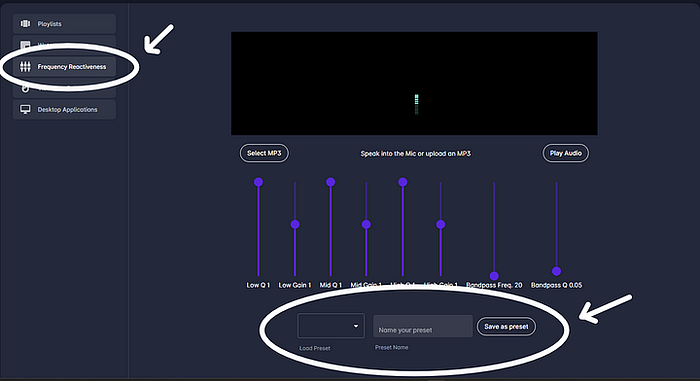Click the partially hidden icon below Playlists
Viewport: 700px width, 381px height.
coord(25,45)
